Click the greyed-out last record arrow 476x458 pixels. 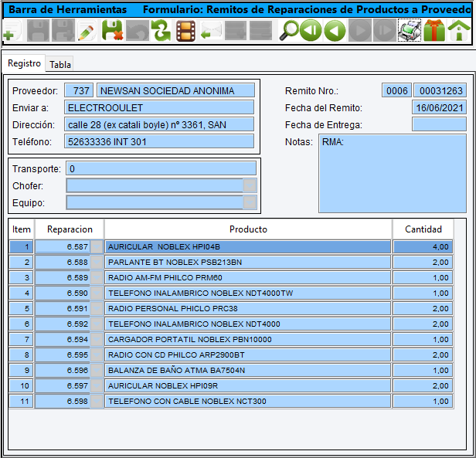[385, 31]
